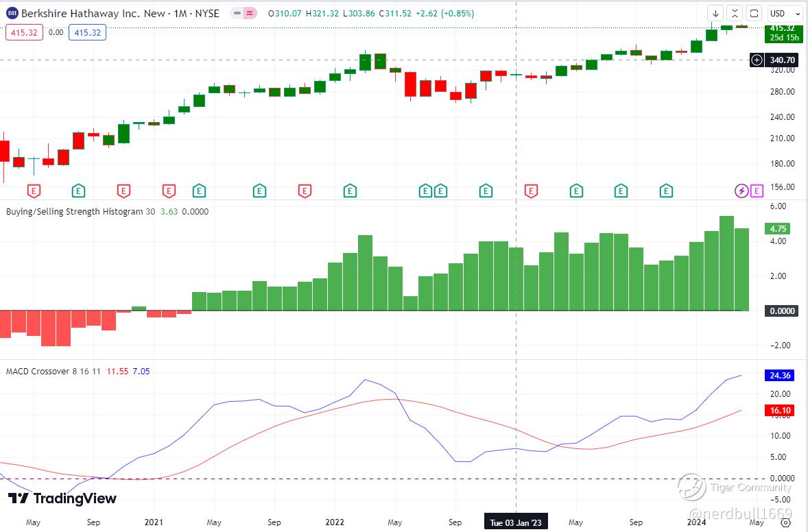Click 156.00 on the price axis
This screenshot has width=808, height=532.
coord(782,187)
